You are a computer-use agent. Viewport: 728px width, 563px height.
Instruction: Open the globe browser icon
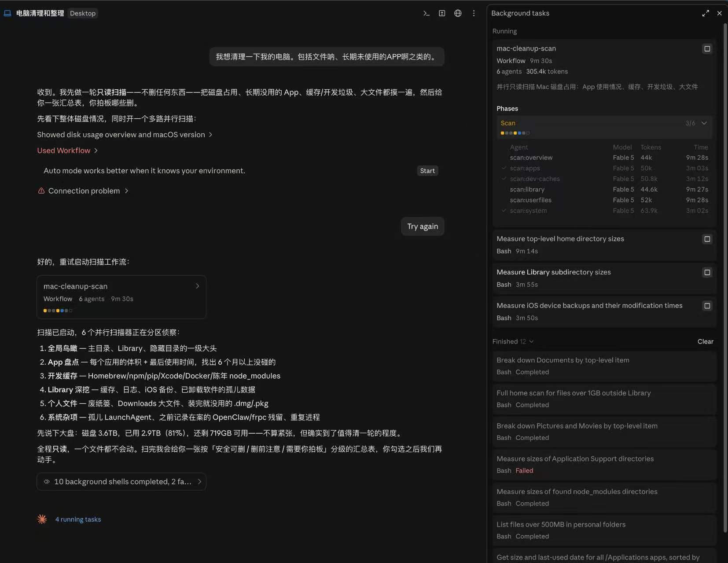click(x=458, y=13)
